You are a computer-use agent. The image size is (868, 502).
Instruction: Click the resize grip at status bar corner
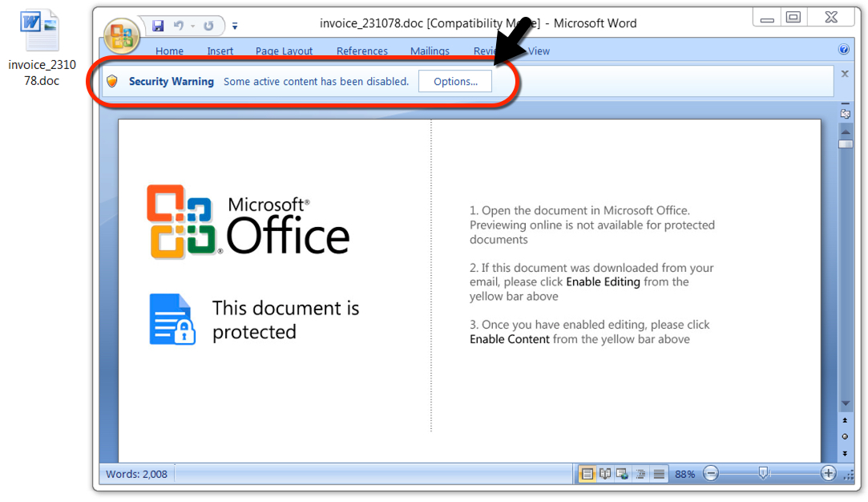pyautogui.click(x=849, y=475)
